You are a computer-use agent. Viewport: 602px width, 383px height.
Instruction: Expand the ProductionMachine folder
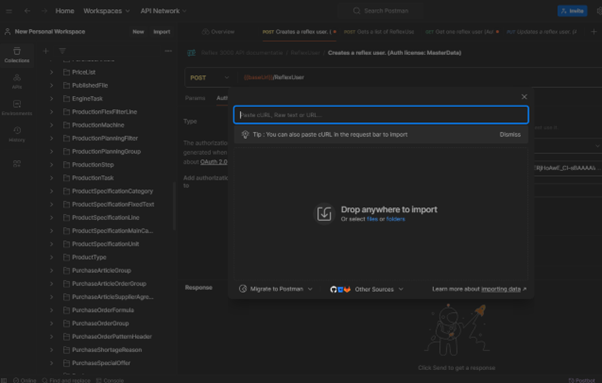51,125
